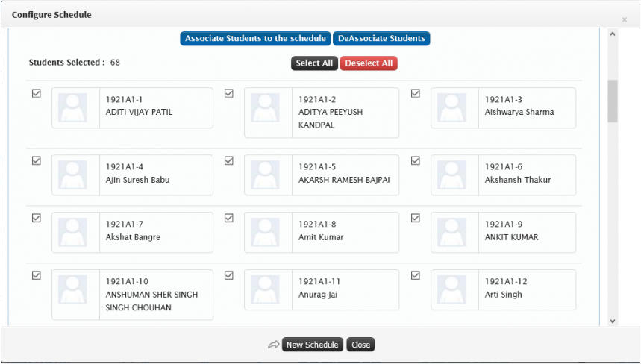Image resolution: width=641 pixels, height=364 pixels.
Task: Uncheck the checkbox for ANSHUMAN SHER SINGH
Action: click(x=37, y=275)
